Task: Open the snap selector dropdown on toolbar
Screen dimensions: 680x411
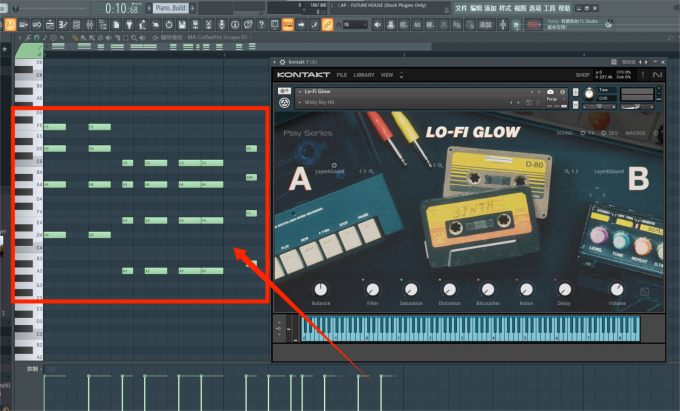Action: coord(355,25)
